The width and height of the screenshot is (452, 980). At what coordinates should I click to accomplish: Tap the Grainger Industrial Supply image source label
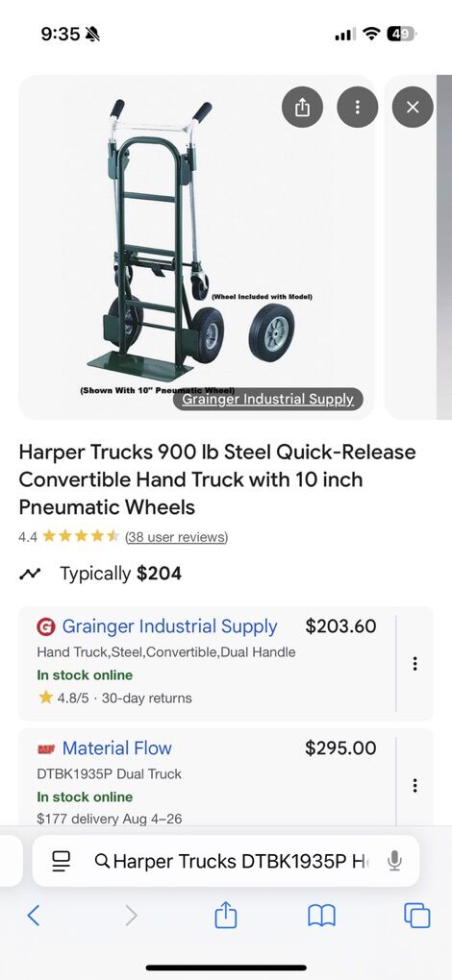coord(267,400)
